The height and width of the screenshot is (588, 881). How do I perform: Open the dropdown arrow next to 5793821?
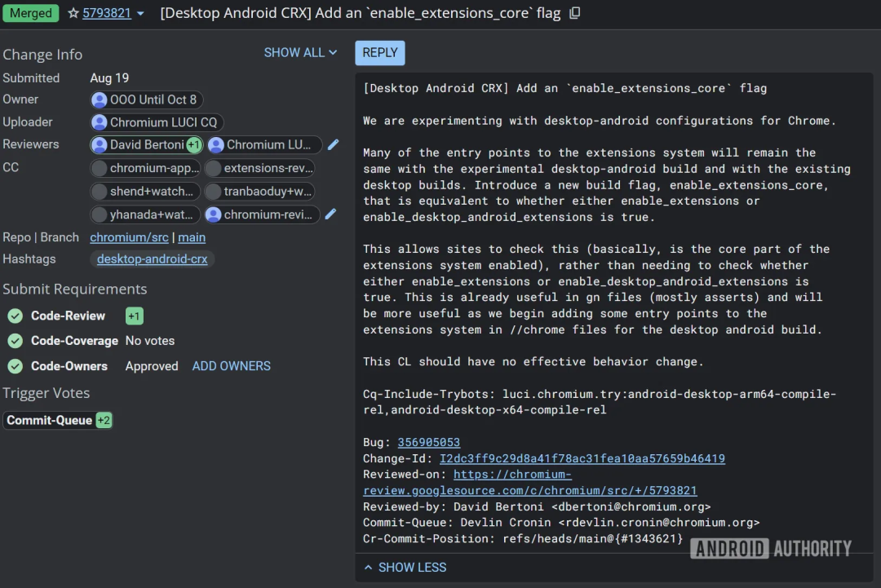pyautogui.click(x=140, y=14)
